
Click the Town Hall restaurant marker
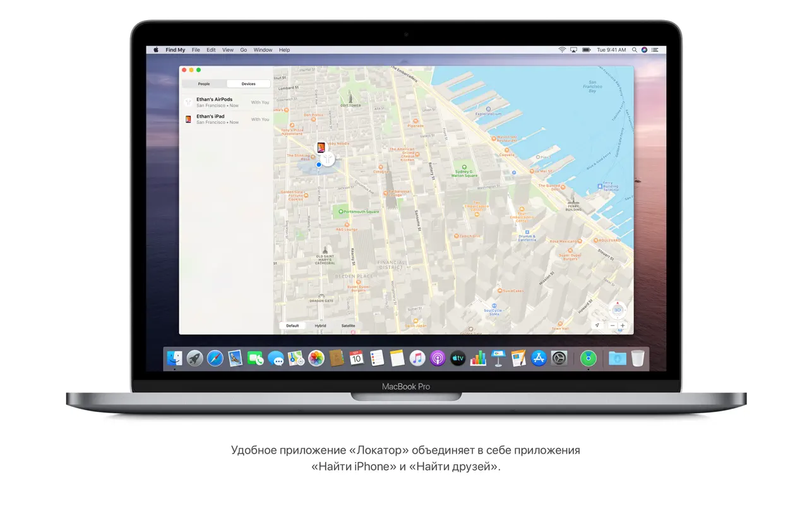coord(560,327)
